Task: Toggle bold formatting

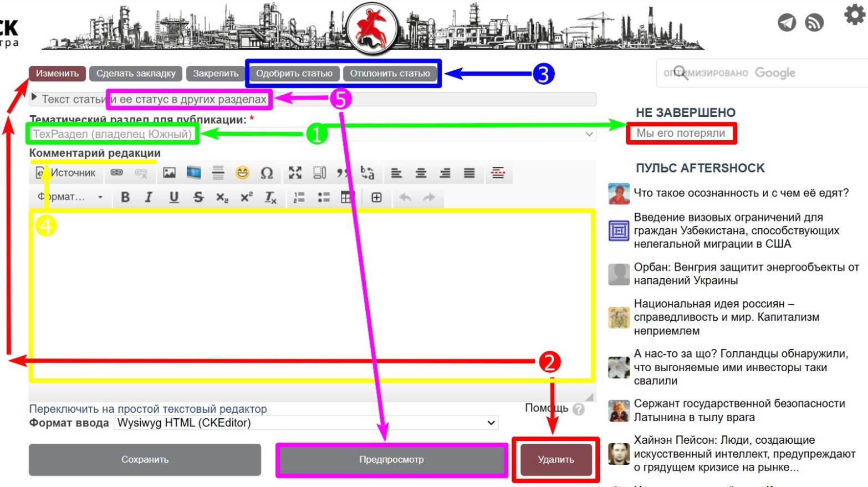Action: 125,197
